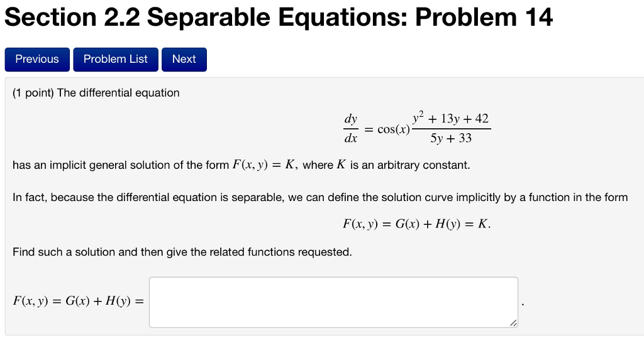644x348 pixels.
Task: Click the "Find such a solution" sentence
Action: 182,252
